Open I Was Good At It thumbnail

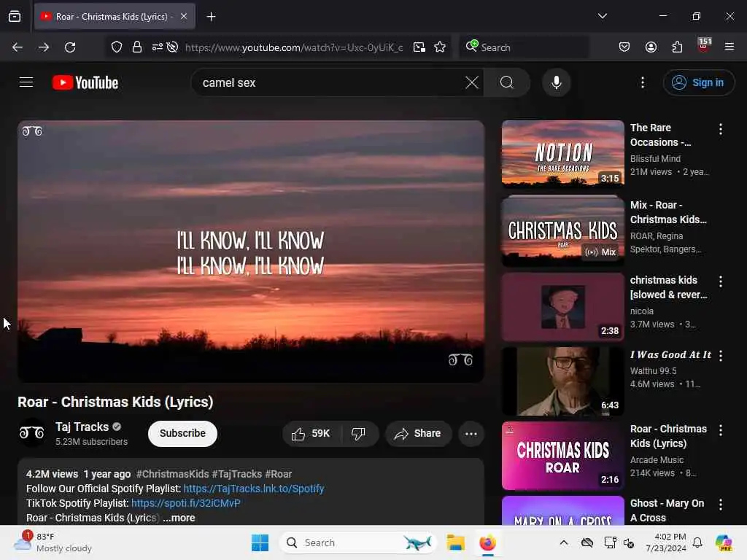562,381
